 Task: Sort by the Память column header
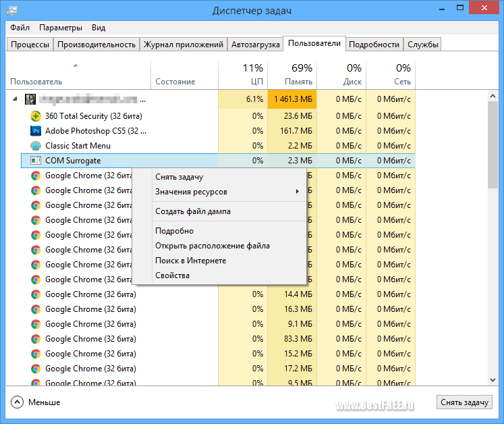[292, 75]
